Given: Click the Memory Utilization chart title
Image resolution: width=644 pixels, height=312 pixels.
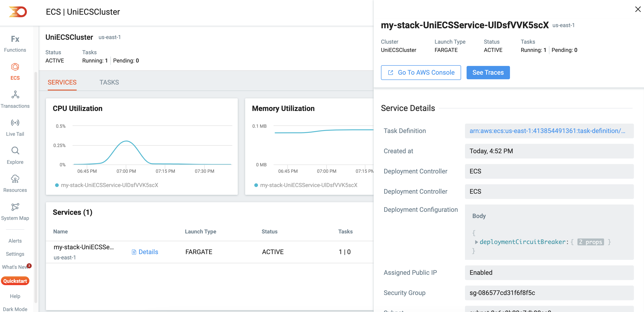Looking at the screenshot, I should tap(283, 108).
